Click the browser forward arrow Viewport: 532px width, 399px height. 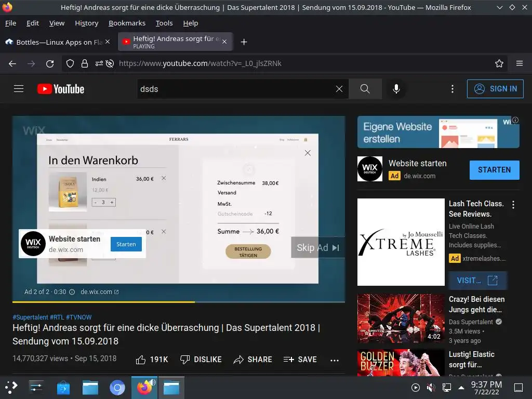tap(31, 63)
